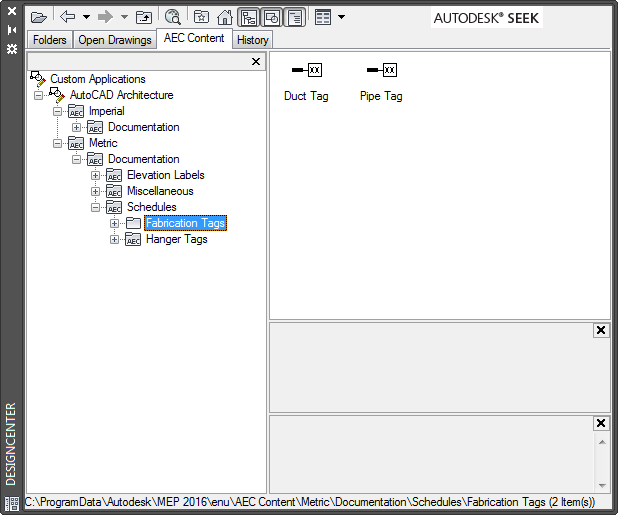Click the AEC icon beside Metric
The height and width of the screenshot is (515, 618).
(x=76, y=143)
